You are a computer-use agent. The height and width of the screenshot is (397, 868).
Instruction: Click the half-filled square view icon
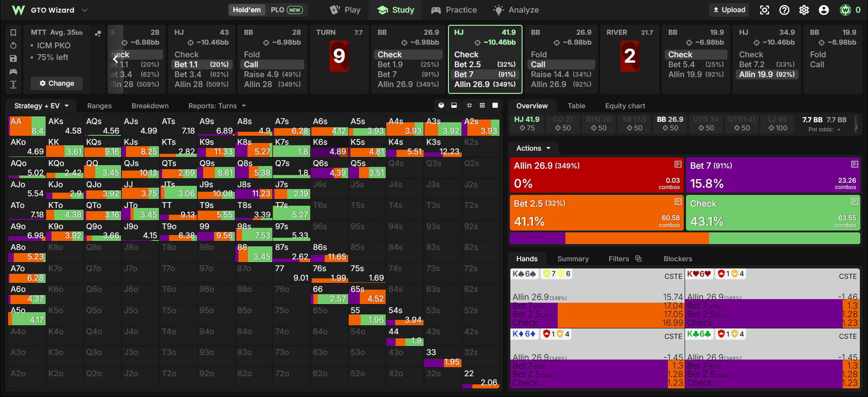coord(454,106)
